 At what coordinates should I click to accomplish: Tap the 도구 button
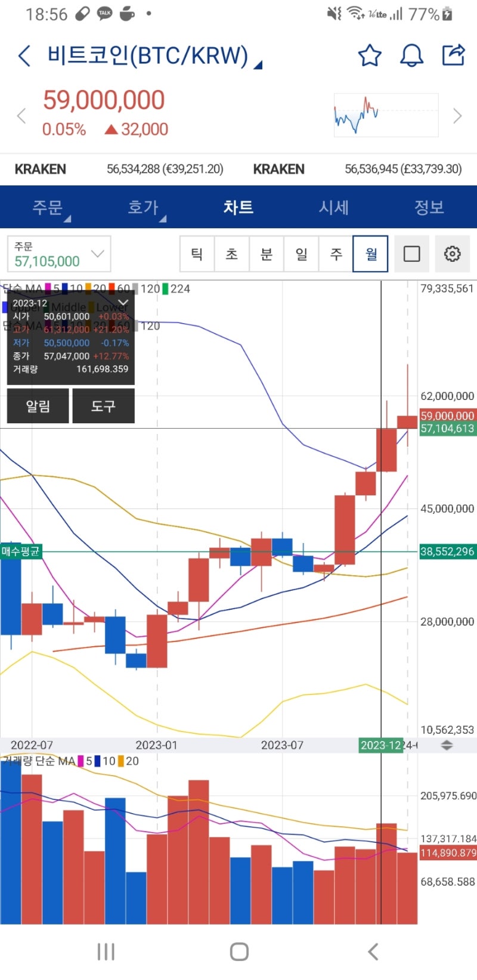tap(103, 406)
